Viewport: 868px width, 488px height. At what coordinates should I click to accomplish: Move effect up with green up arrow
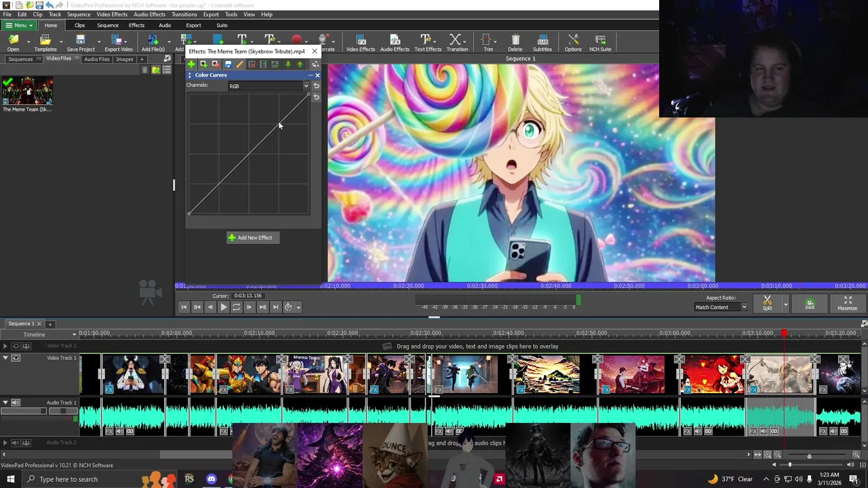click(300, 64)
